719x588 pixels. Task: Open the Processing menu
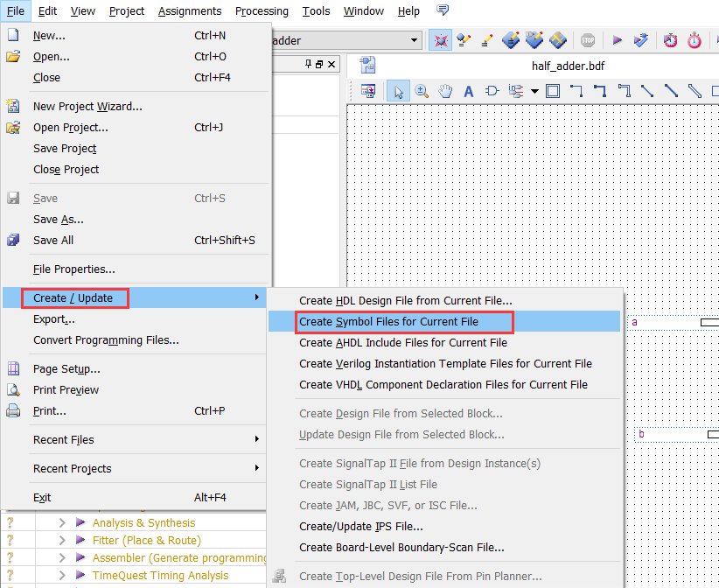pyautogui.click(x=262, y=11)
